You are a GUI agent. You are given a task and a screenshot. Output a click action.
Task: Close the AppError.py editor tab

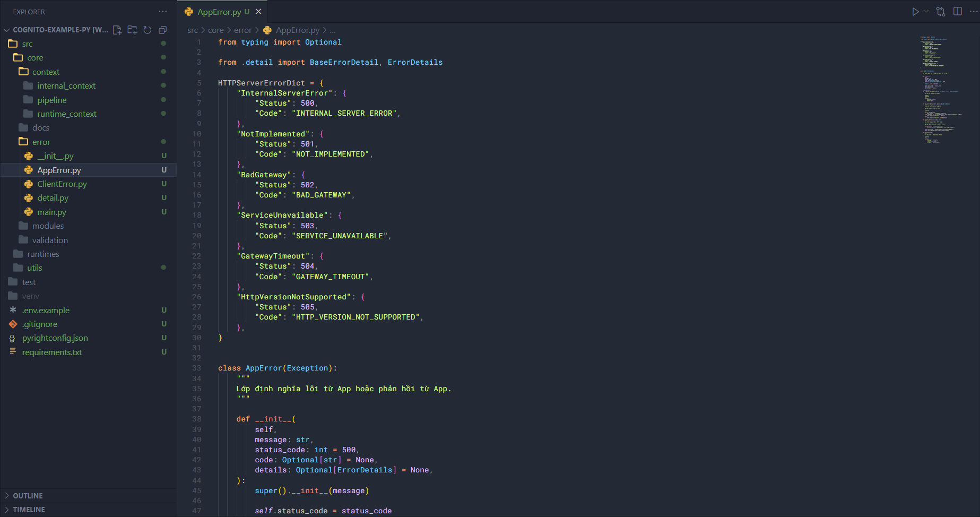[x=258, y=12]
